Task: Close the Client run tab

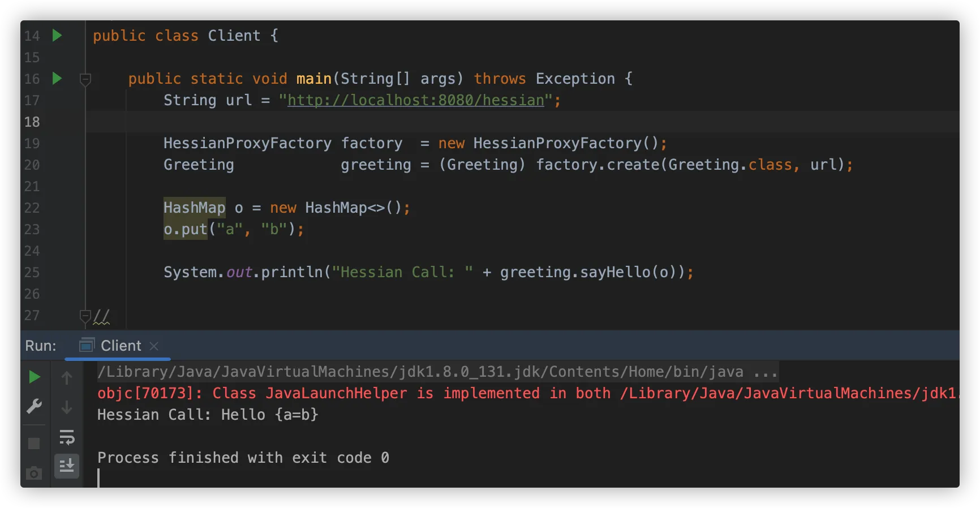Action: pyautogui.click(x=154, y=346)
